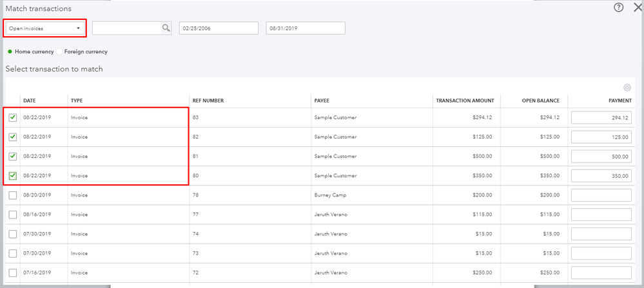Edit payment field showing 294.12
The width and height of the screenshot is (644, 288).
point(601,118)
